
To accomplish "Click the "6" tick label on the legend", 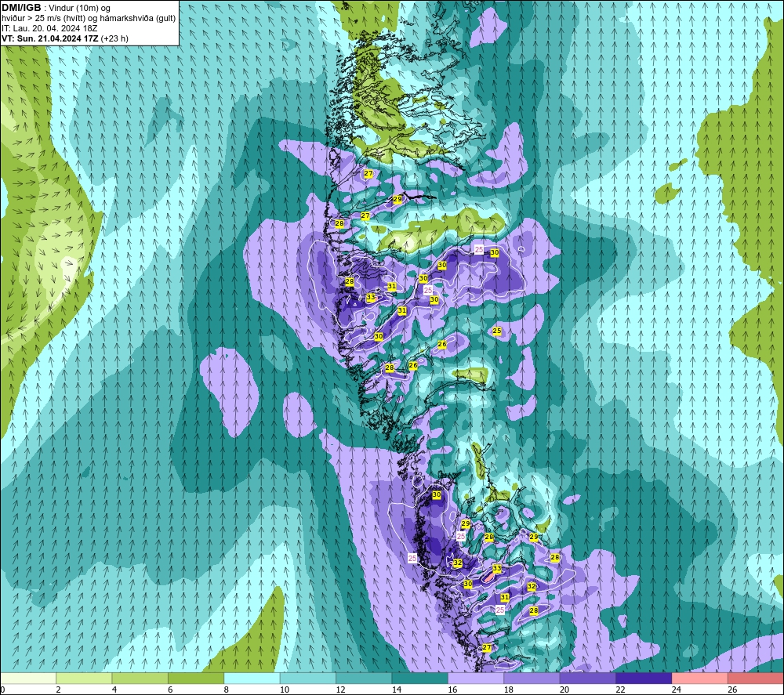I will coord(170,690).
